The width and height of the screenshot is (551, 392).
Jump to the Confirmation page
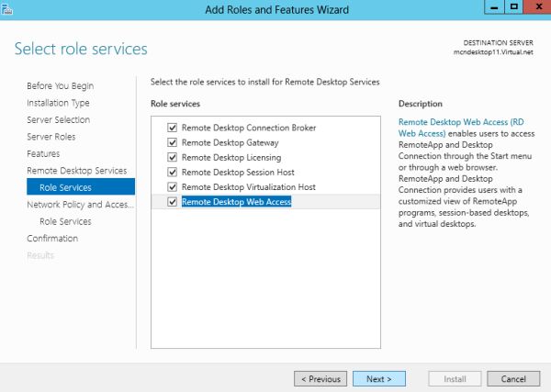pos(52,239)
